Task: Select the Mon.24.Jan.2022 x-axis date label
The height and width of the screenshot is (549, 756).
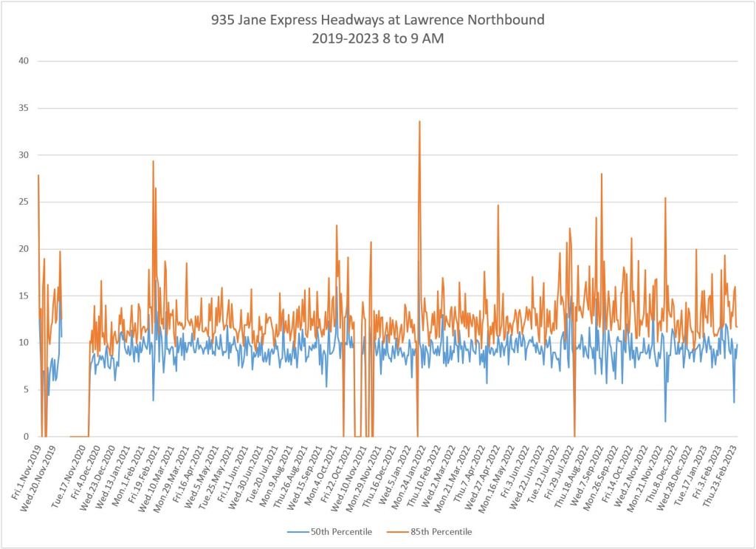Action: point(408,474)
